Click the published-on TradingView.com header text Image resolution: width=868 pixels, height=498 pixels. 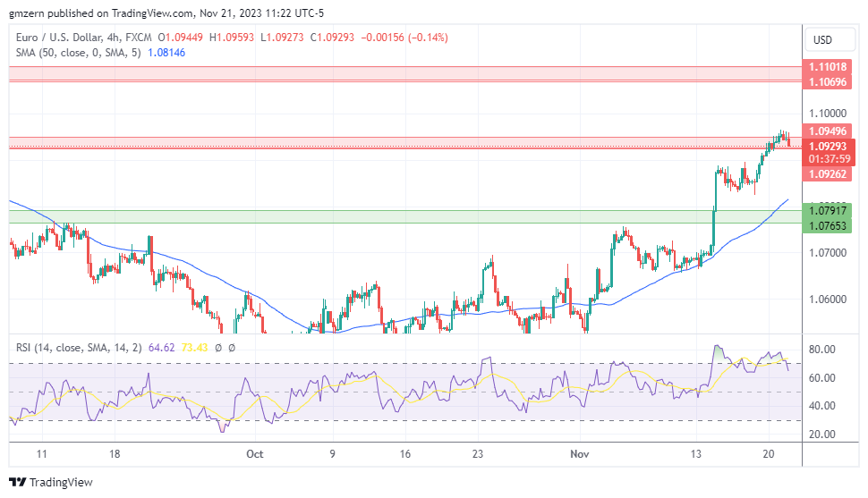[x=166, y=13]
